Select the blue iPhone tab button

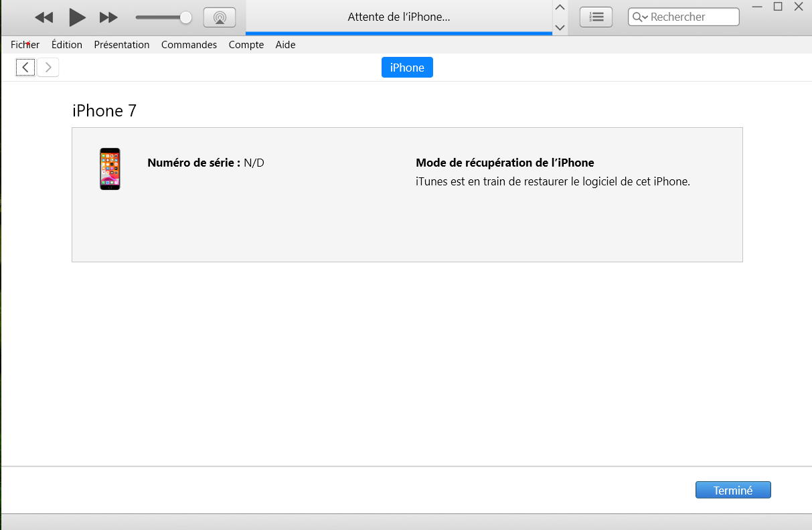click(407, 68)
